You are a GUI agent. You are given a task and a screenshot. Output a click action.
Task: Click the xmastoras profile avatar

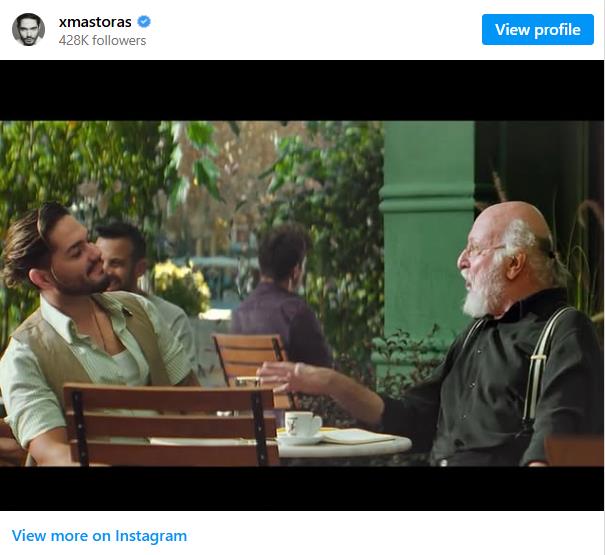tap(28, 30)
